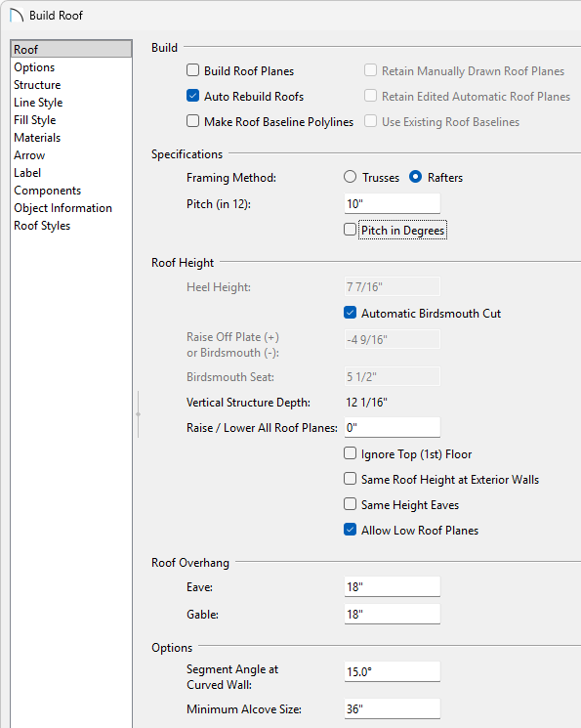The height and width of the screenshot is (728, 581).
Task: Click the Birdsmouth Seat field
Action: 393,376
